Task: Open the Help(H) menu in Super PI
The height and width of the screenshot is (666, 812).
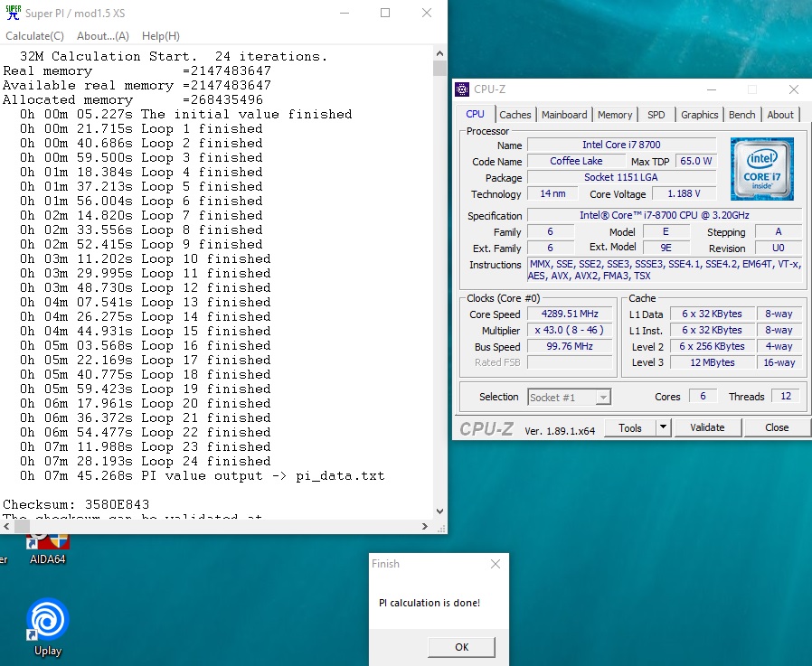Action: (161, 36)
